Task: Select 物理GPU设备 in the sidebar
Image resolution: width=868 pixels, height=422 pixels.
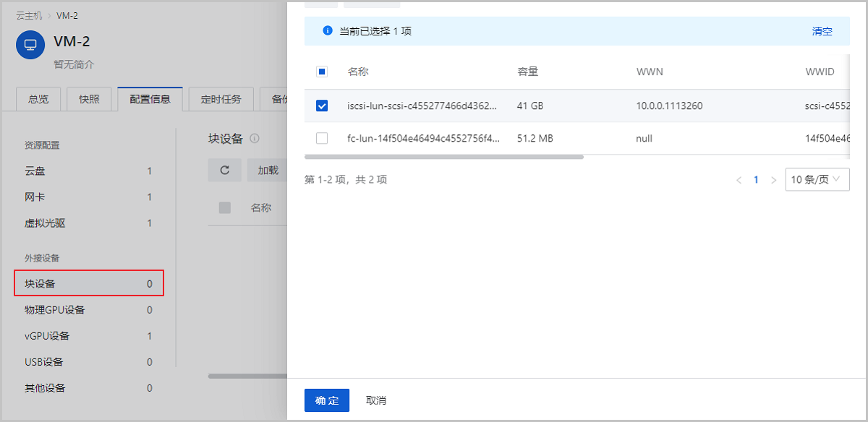Action: pos(55,310)
